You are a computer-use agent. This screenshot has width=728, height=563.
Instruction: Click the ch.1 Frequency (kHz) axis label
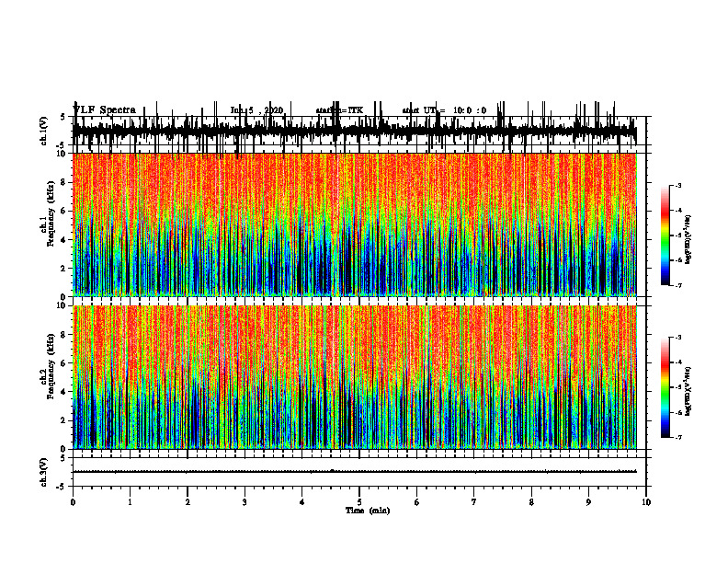coord(48,213)
